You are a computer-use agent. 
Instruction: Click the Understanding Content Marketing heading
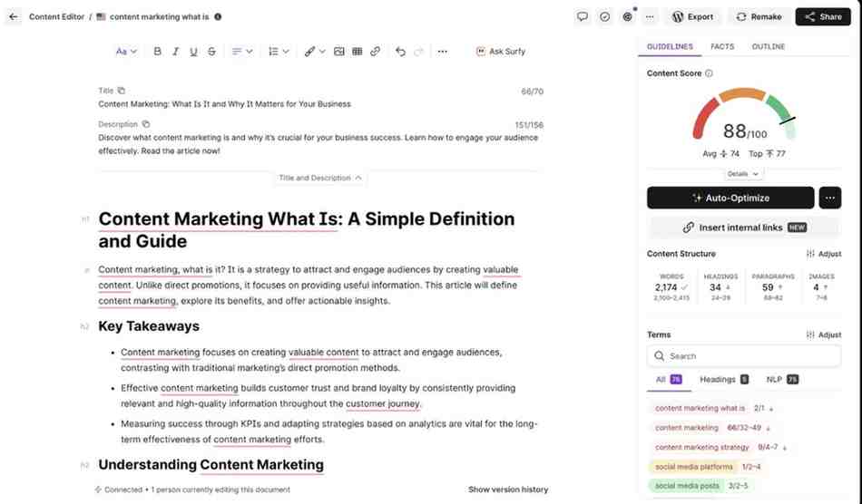click(211, 464)
